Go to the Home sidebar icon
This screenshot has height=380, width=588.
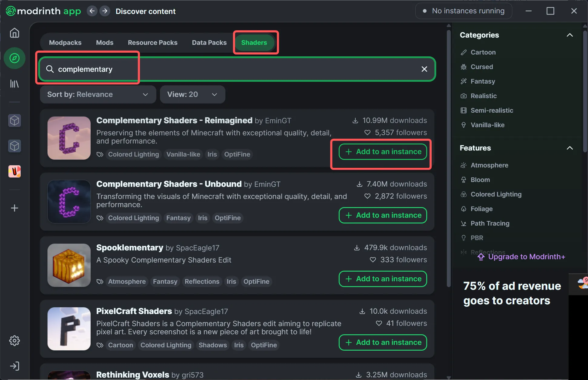point(14,33)
